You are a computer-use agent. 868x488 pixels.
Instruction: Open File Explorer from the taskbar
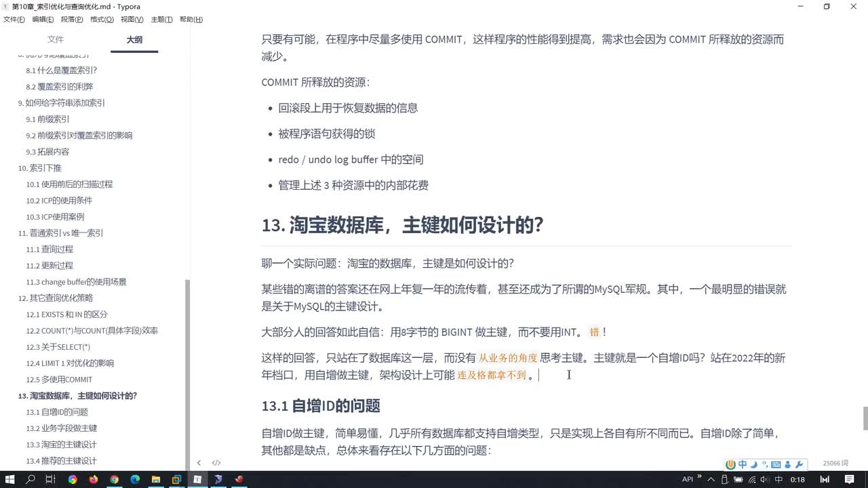coord(155,479)
